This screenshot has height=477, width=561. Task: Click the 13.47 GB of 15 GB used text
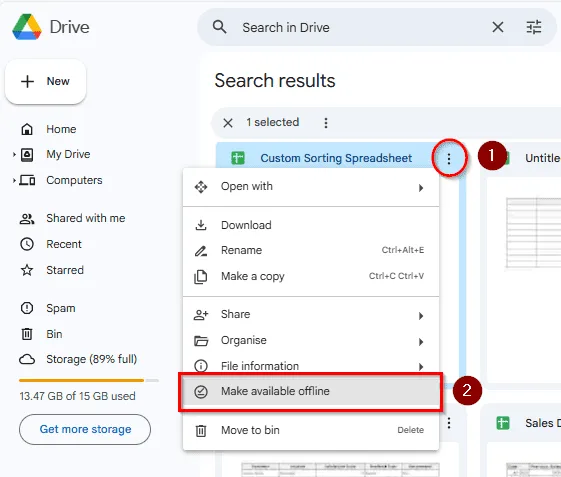pos(77,396)
